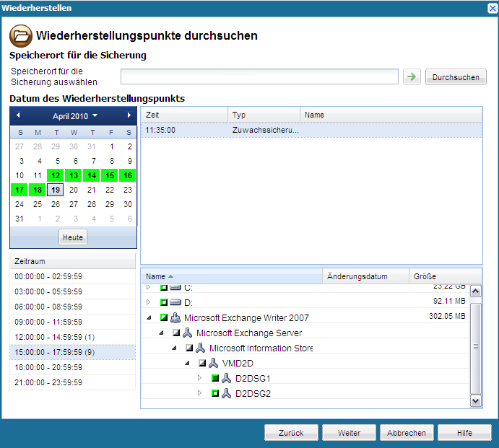Expand the D: drive node
Image resolution: width=499 pixels, height=448 pixels.
pos(148,302)
